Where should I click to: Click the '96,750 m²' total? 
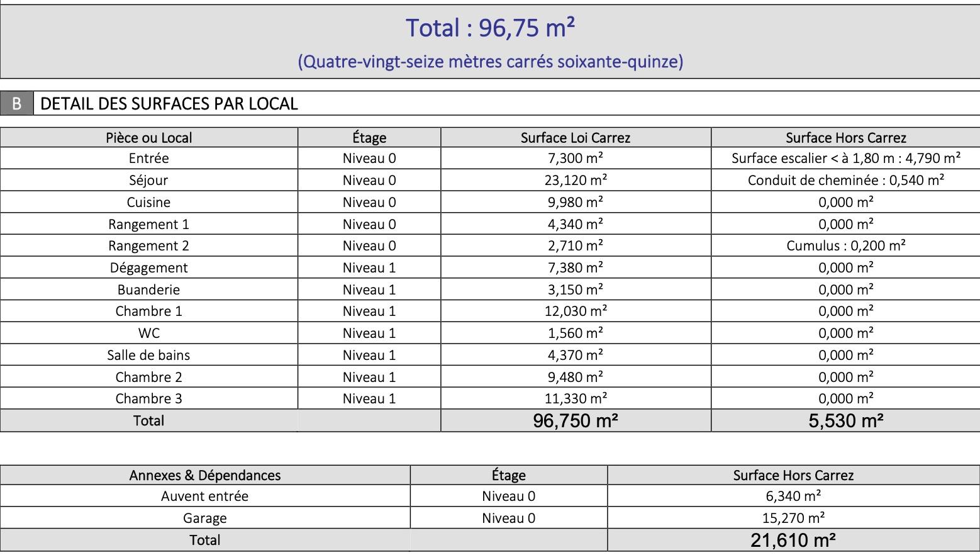click(576, 421)
